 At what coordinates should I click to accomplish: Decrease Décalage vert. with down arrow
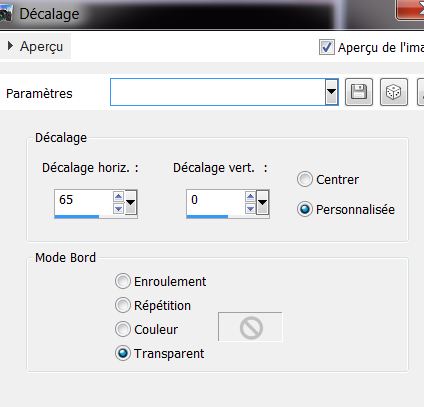pyautogui.click(x=250, y=209)
